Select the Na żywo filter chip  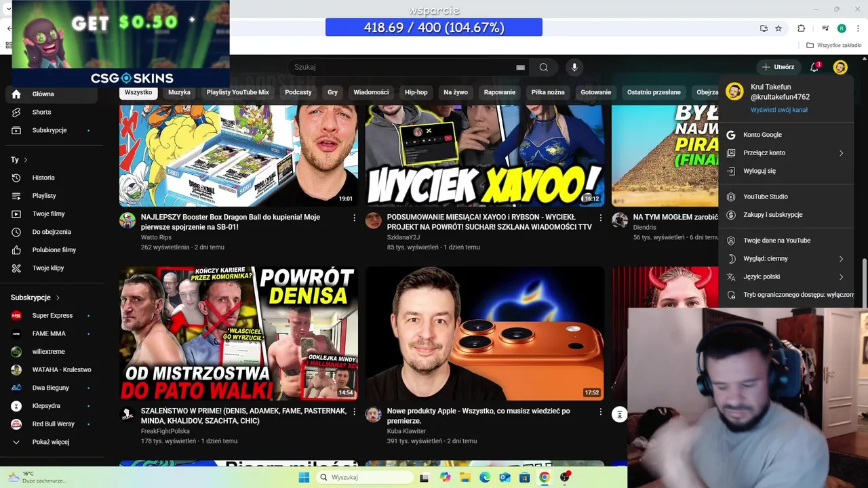456,92
